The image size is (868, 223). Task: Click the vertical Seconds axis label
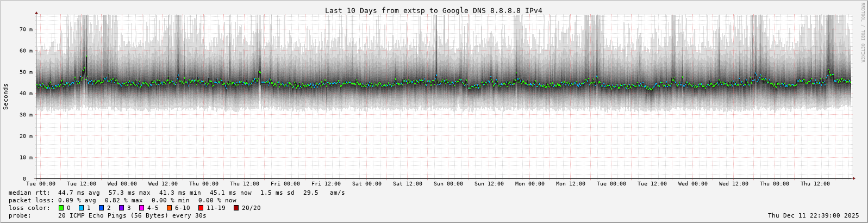pyautogui.click(x=6, y=96)
